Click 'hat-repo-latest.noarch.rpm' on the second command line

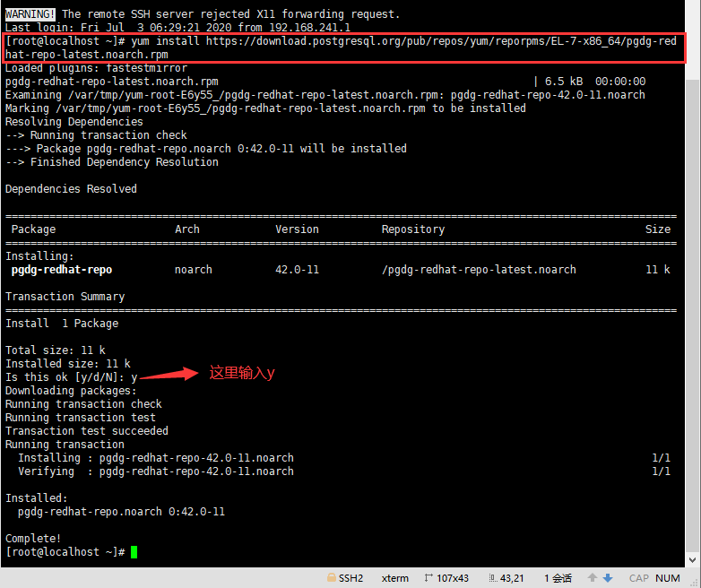[x=87, y=55]
